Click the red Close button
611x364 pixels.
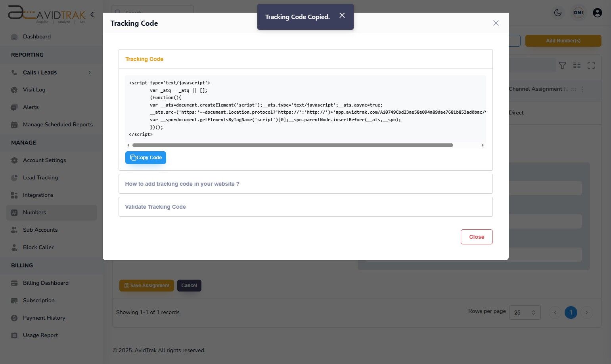pyautogui.click(x=477, y=237)
